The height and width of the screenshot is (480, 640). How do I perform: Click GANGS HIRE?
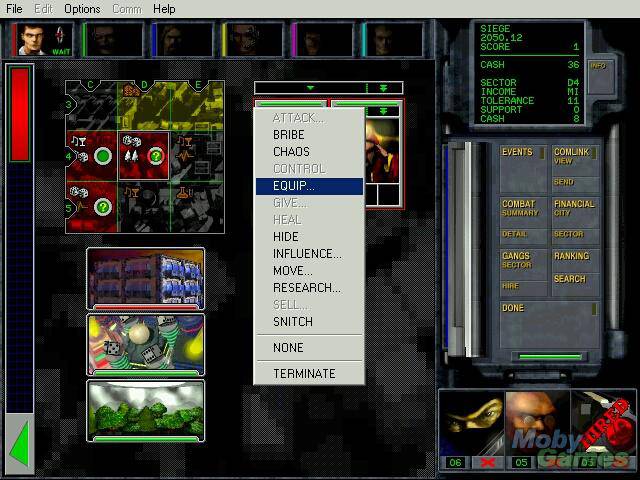(x=523, y=289)
